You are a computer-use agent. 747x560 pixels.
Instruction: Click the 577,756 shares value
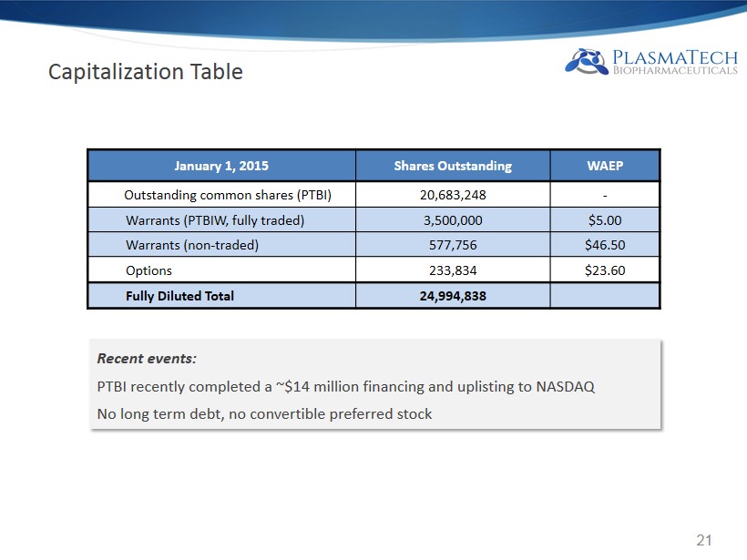pyautogui.click(x=453, y=245)
